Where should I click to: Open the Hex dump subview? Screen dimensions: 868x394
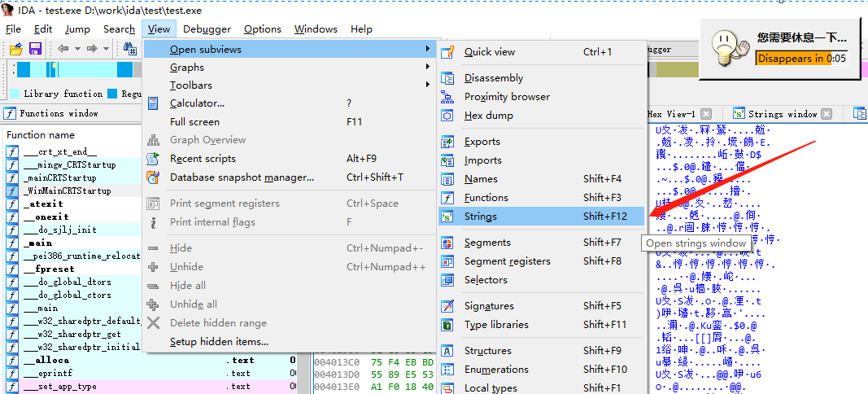coord(542,116)
